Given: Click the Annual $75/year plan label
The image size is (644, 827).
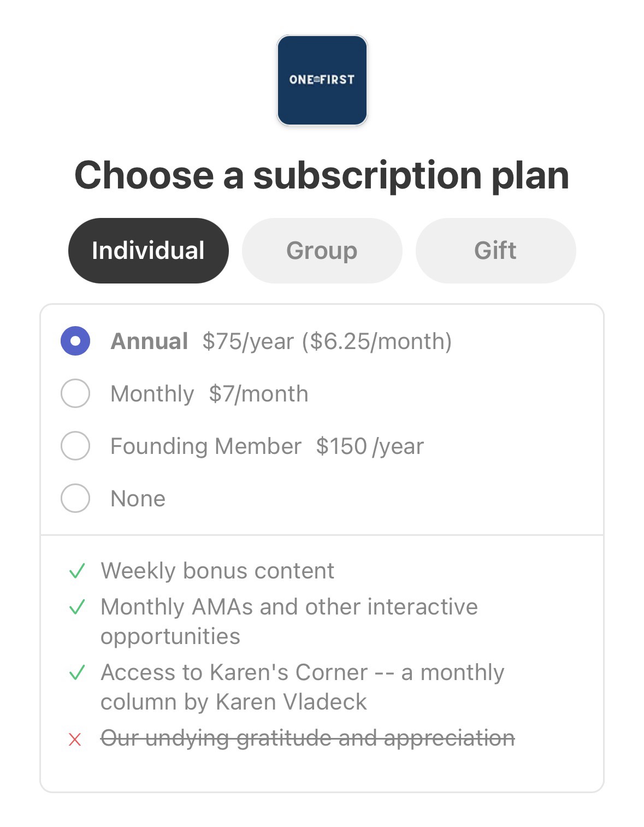Looking at the screenshot, I should click(x=281, y=341).
